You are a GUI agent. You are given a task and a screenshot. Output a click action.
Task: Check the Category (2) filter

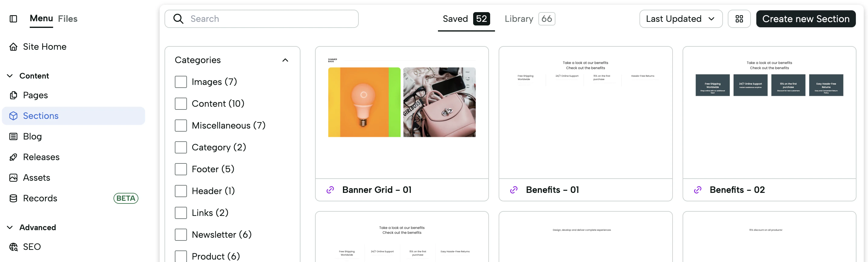coord(181,147)
